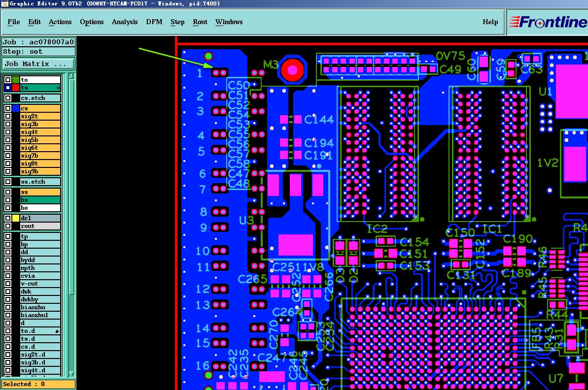This screenshot has width=588, height=390.
Task: Open the Help menu
Action: (490, 22)
